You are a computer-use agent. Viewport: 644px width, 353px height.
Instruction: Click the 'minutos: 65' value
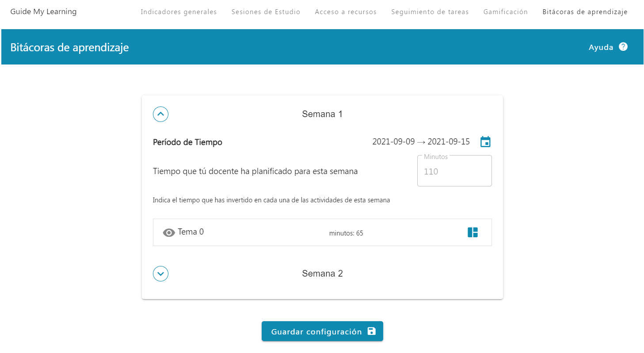click(346, 233)
